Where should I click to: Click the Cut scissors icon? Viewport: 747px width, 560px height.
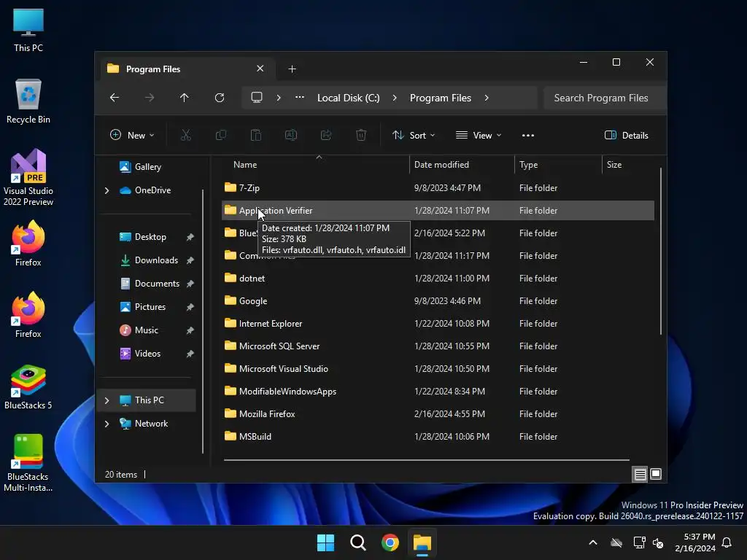(186, 135)
